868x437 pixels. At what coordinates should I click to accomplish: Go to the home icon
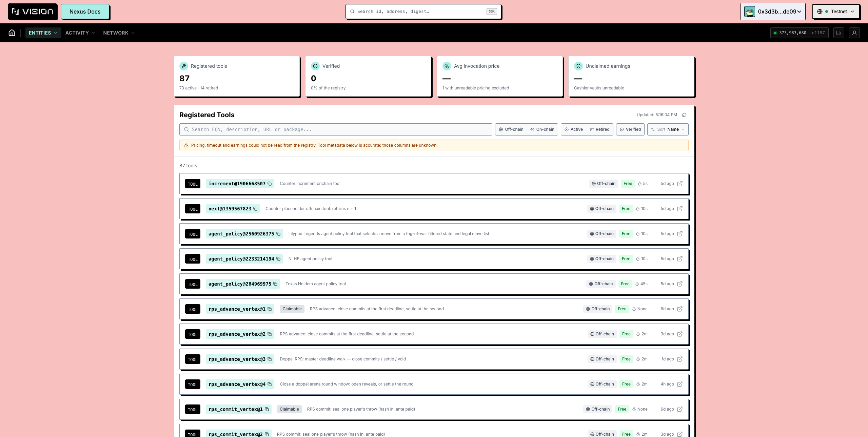click(12, 33)
